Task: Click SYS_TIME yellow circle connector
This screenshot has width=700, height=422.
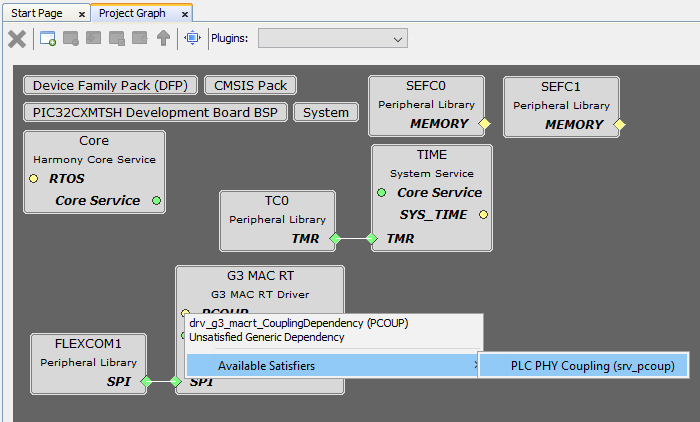Action: [x=483, y=215]
